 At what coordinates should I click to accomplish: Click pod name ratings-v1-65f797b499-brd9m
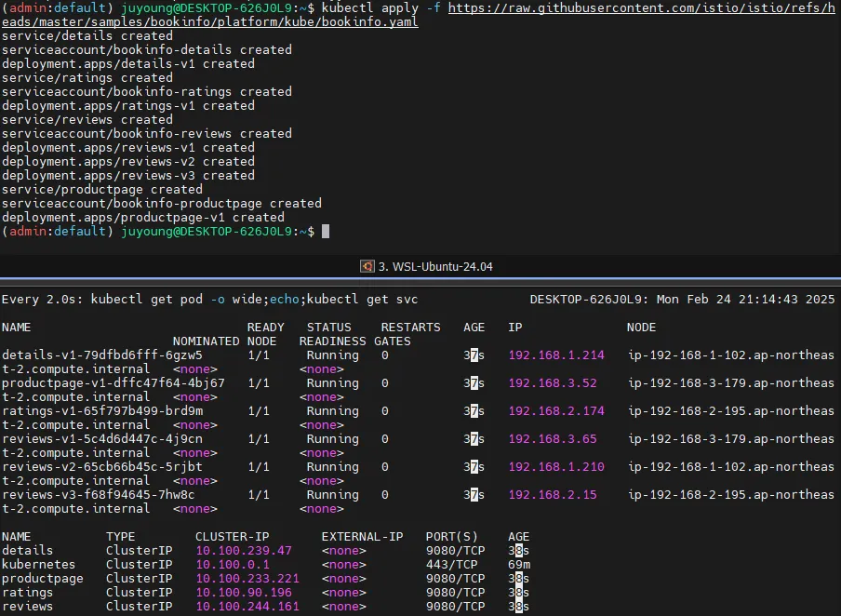[102, 411]
